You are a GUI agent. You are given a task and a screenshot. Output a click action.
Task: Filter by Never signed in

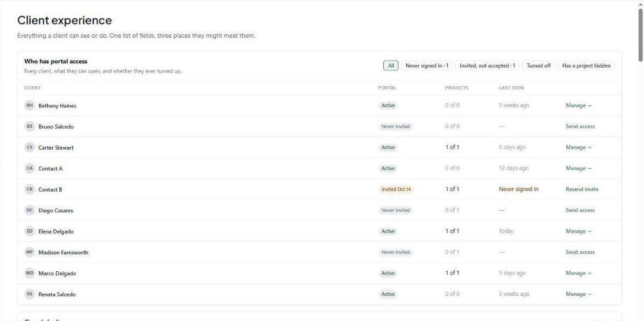(x=427, y=66)
